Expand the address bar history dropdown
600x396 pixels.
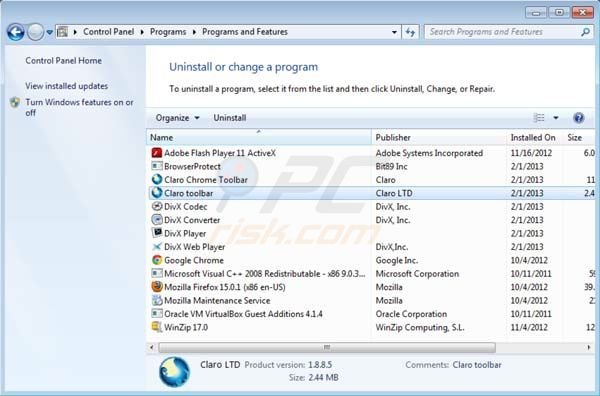pyautogui.click(x=394, y=32)
